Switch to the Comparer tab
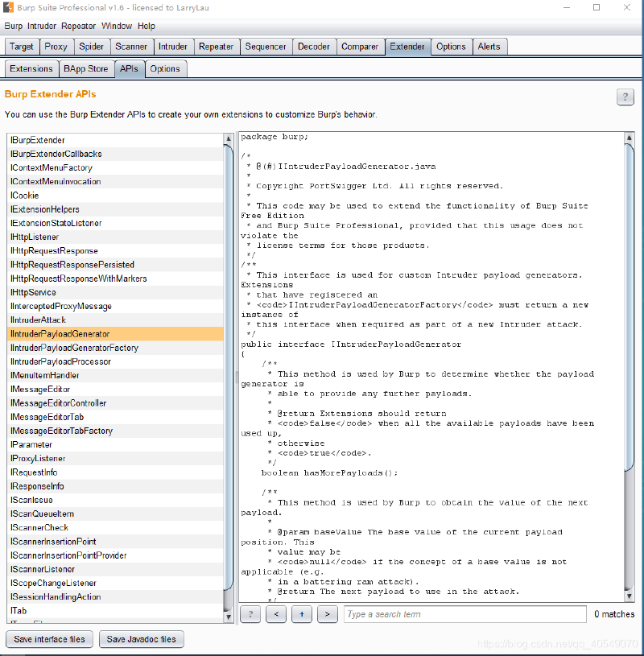 [x=360, y=47]
